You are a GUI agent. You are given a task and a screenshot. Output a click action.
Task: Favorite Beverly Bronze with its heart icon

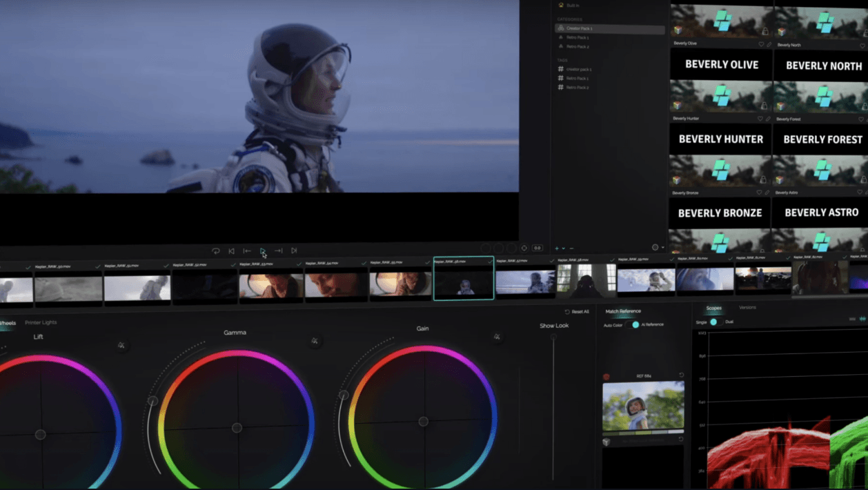tap(760, 193)
